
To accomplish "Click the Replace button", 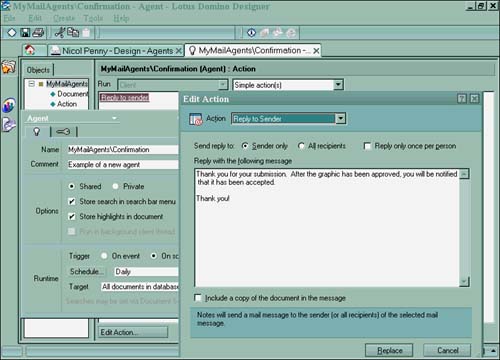I will coord(389,350).
